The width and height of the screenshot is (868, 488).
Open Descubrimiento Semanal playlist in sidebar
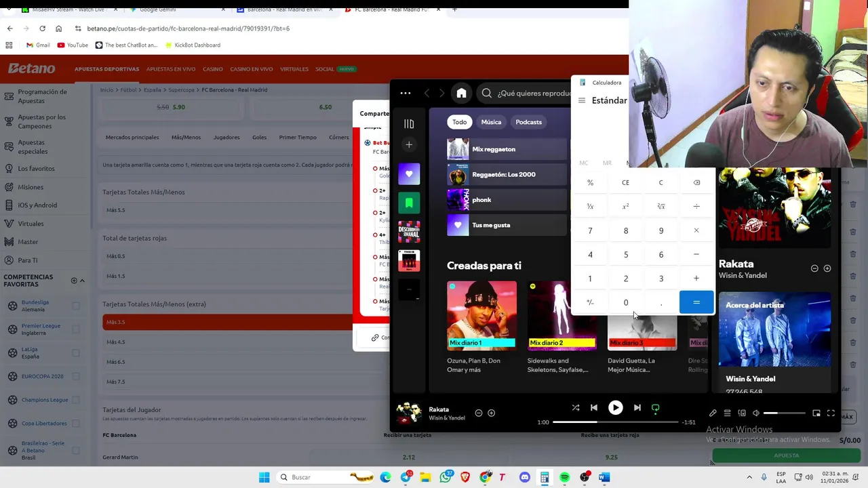tap(409, 232)
